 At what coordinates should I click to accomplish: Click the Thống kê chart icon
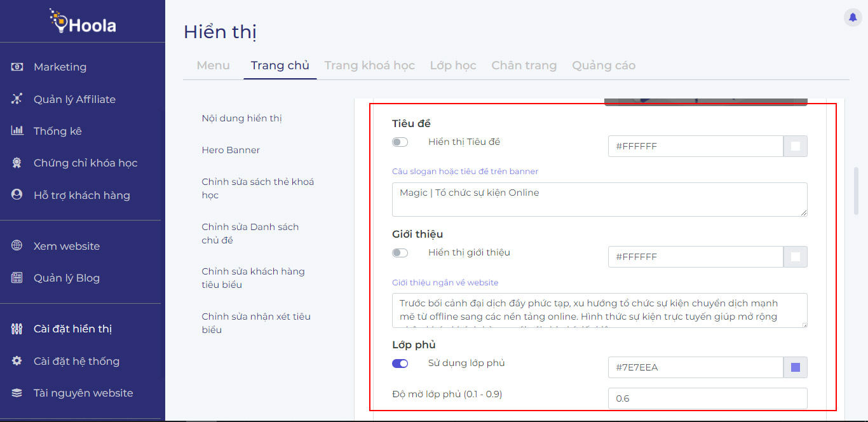[17, 131]
